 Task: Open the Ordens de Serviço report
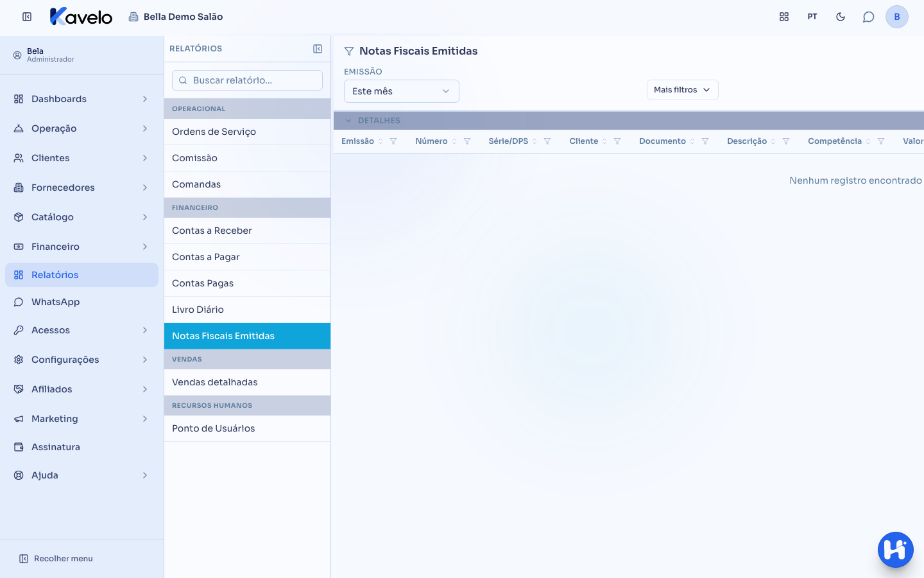(x=247, y=132)
